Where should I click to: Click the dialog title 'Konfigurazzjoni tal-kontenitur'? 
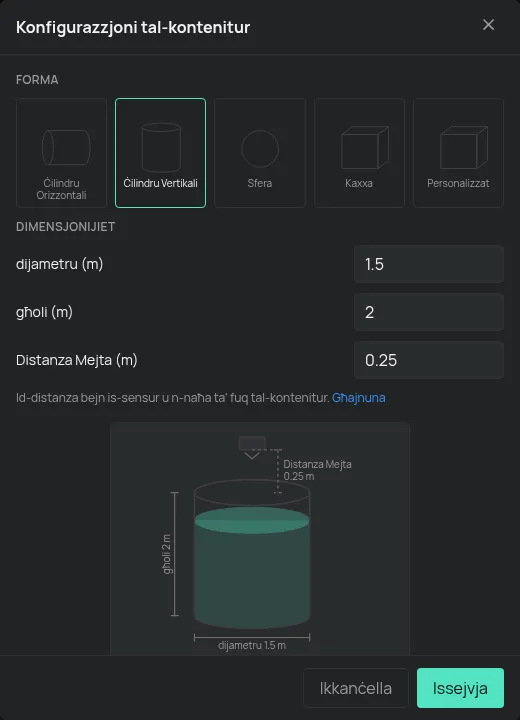click(133, 28)
